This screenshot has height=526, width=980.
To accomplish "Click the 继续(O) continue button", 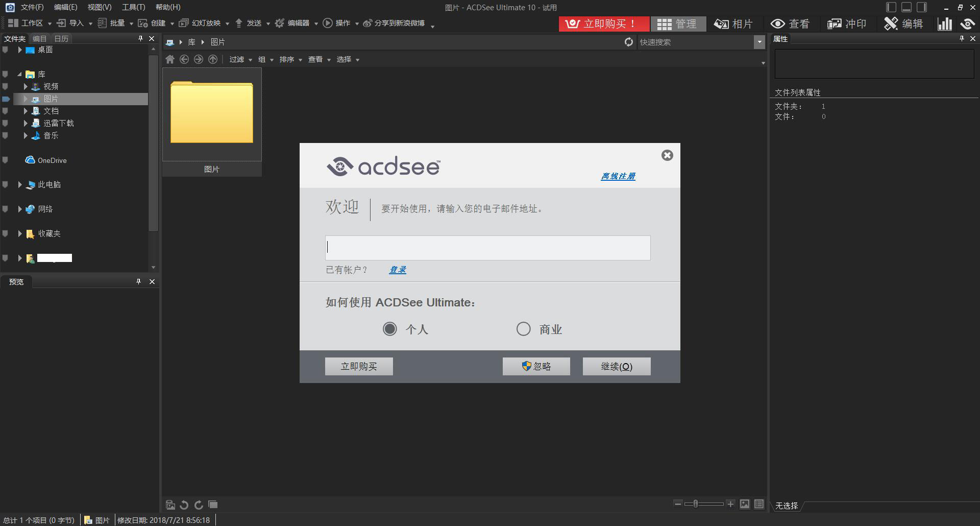I will (x=617, y=366).
